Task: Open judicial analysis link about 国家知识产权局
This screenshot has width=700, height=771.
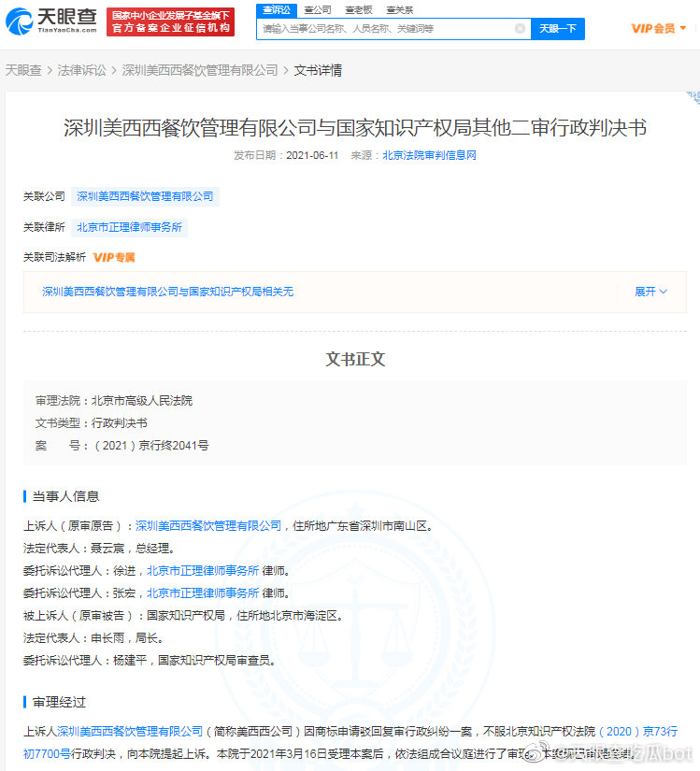Action: tap(167, 292)
